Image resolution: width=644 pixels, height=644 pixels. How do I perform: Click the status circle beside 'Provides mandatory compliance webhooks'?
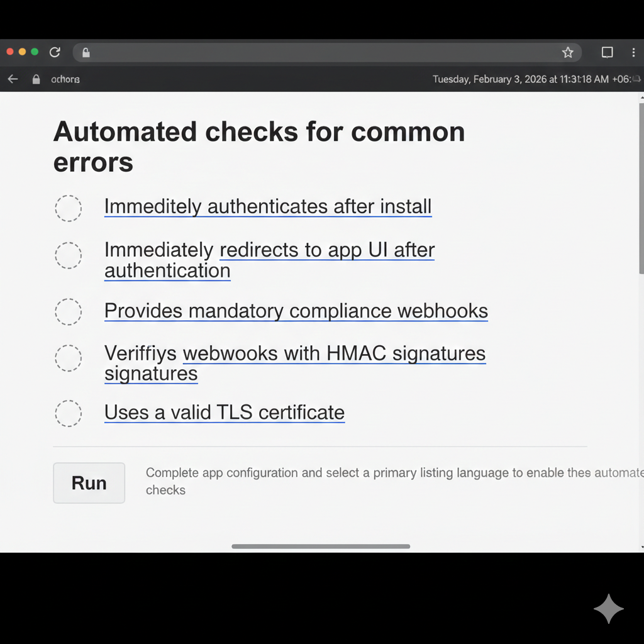(x=69, y=311)
